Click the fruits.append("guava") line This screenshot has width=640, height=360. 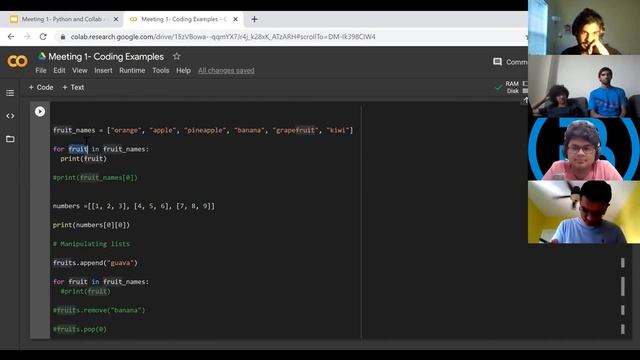(x=95, y=263)
